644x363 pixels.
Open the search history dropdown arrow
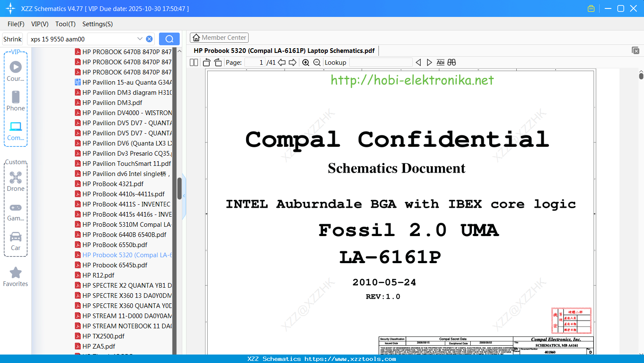click(x=140, y=39)
